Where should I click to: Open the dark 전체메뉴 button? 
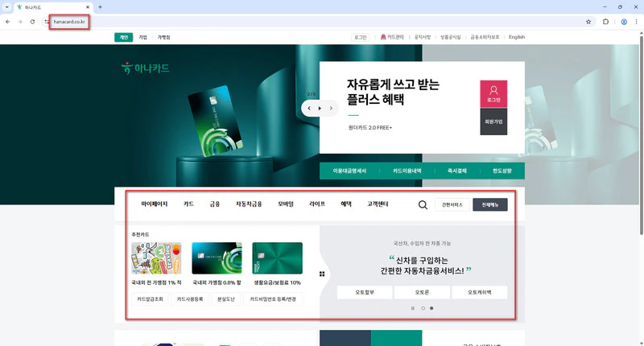[x=490, y=205]
